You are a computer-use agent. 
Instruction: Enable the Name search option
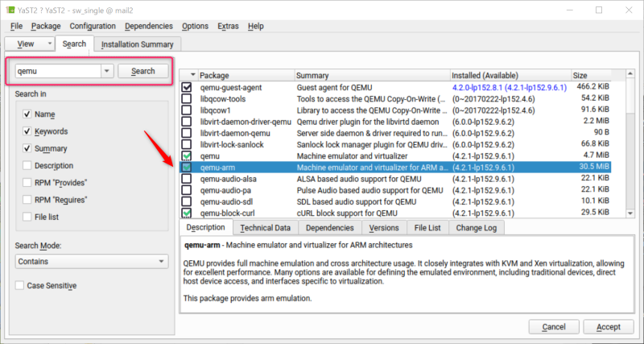(27, 114)
